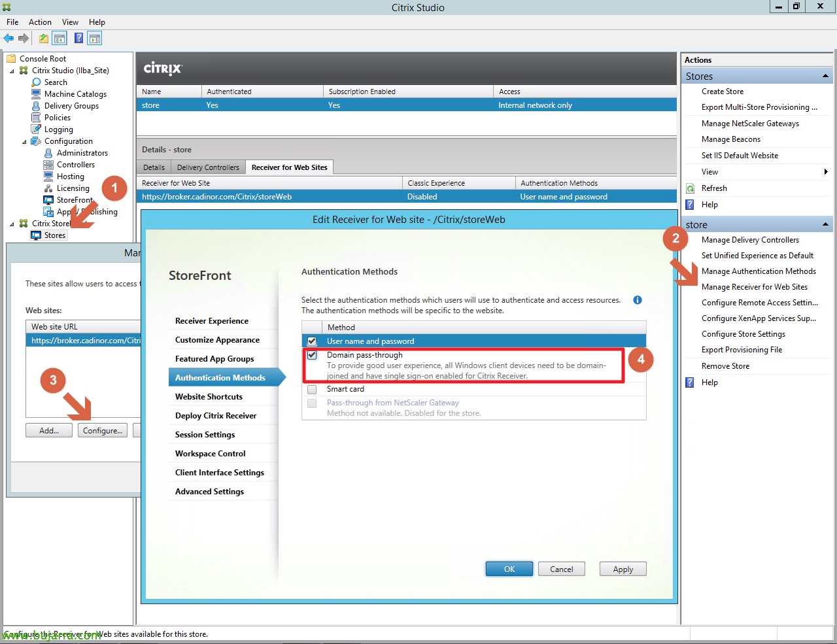Enable the Smart card checkbox
This screenshot has height=644, width=837.
pos(312,389)
